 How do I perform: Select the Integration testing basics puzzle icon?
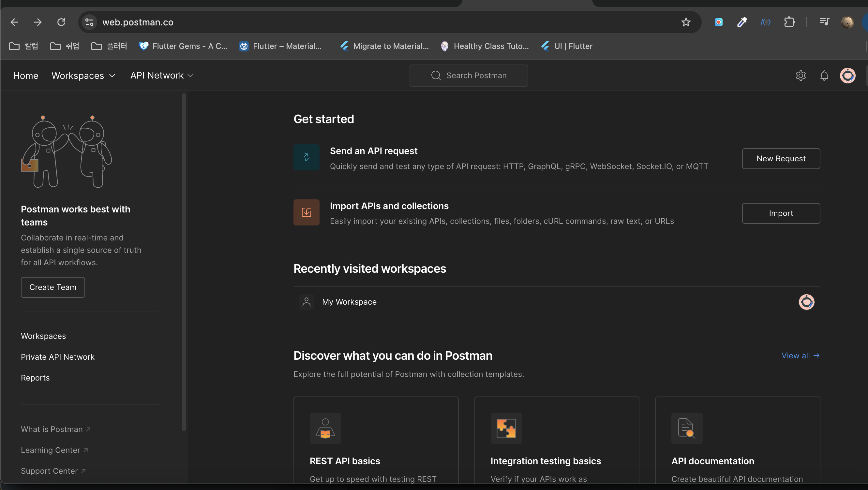coord(506,428)
